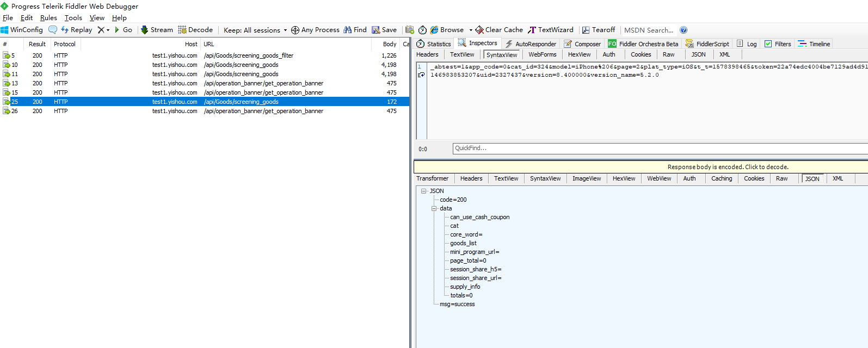
Task: Select session 5 screening_goods_filter row
Action: 205,55
